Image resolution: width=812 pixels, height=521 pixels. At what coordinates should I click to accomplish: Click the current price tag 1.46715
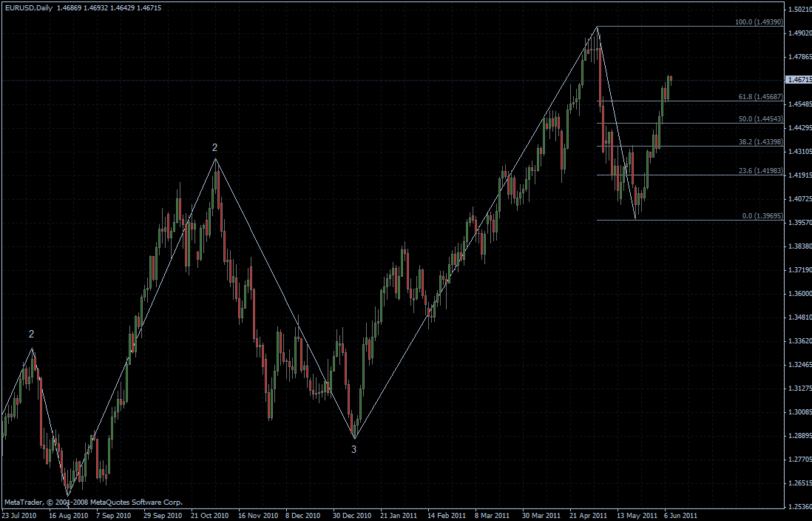(799, 80)
